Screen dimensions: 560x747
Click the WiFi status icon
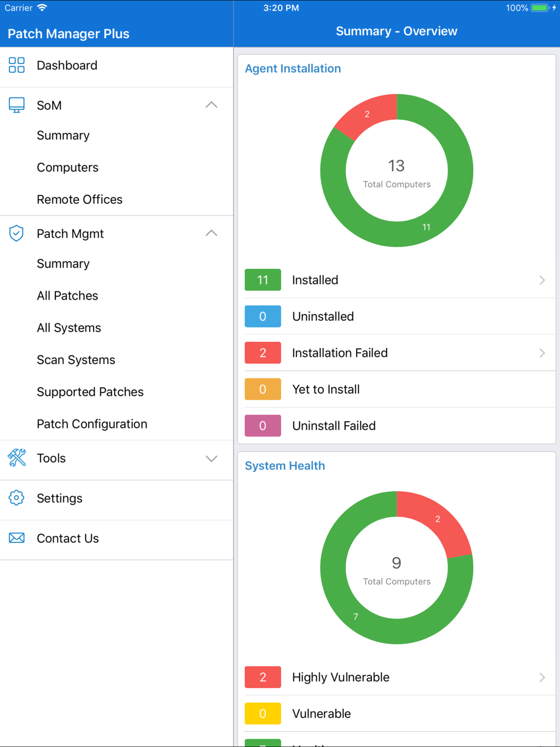click(x=42, y=8)
